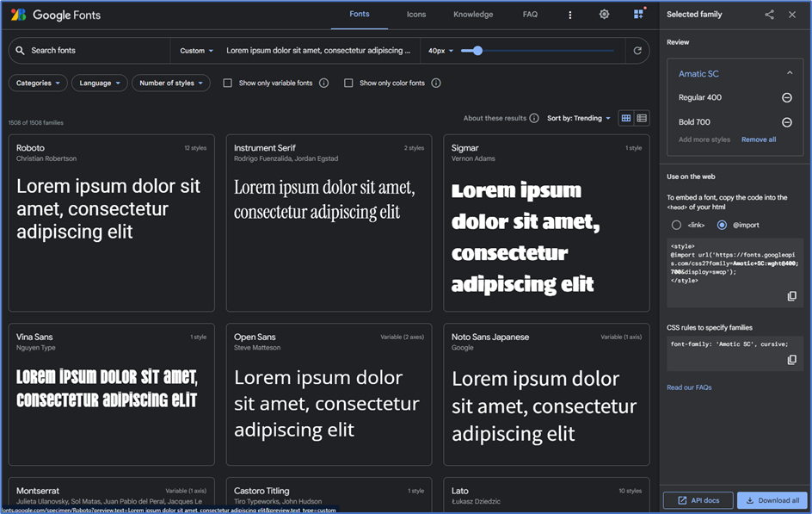Screen dimensions: 812x514
Task: Open the Vina Sans font card
Action: click(111, 394)
